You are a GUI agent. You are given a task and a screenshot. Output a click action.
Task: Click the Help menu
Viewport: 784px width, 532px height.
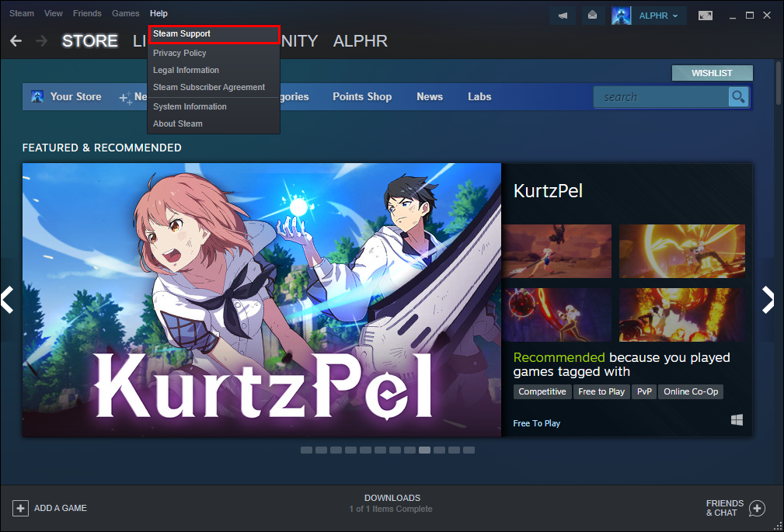(x=159, y=13)
